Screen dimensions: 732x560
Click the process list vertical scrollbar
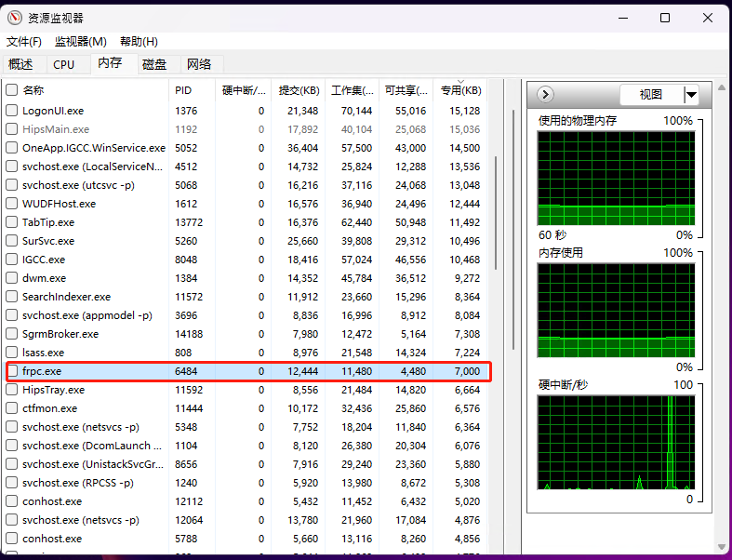click(x=496, y=212)
